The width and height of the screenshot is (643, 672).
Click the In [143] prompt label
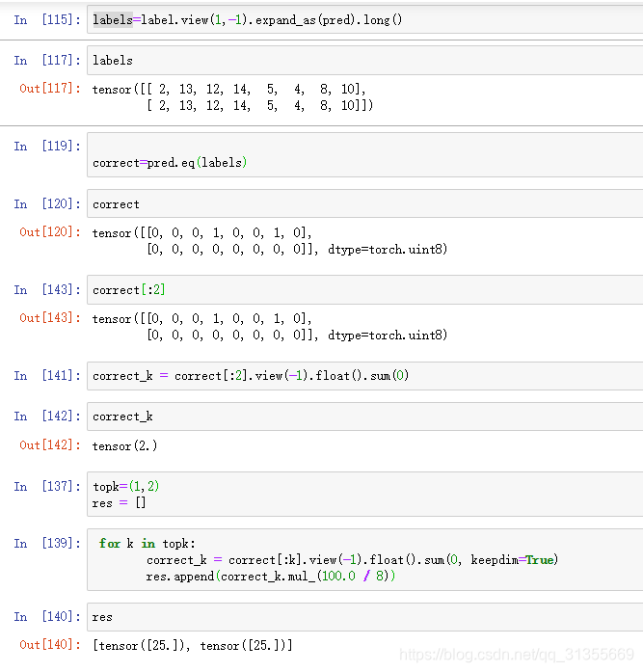pos(46,289)
